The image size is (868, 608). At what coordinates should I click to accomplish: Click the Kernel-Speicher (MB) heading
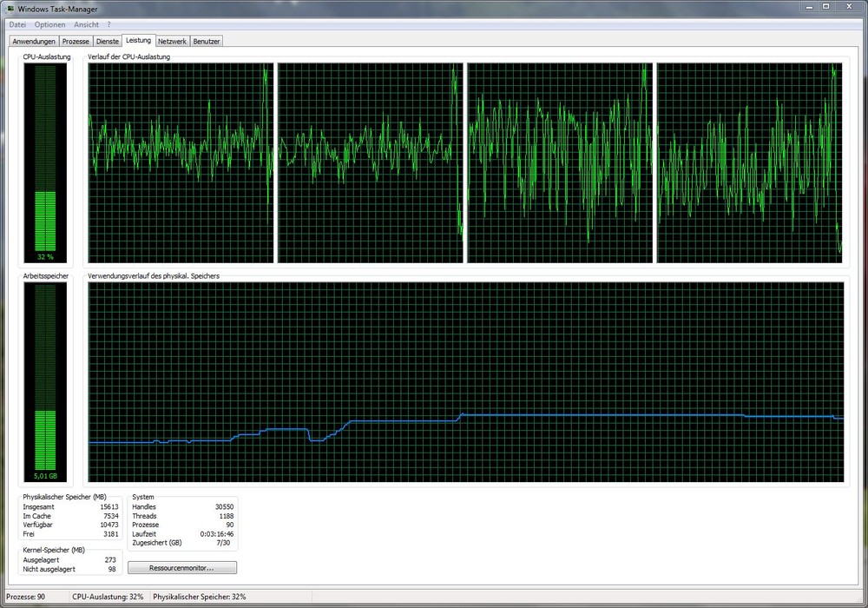coord(54,550)
